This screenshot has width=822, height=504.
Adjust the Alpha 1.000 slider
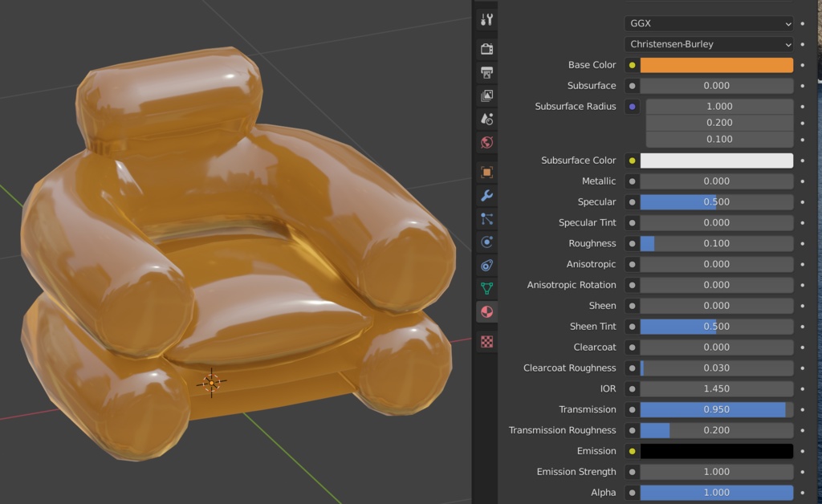click(x=717, y=493)
